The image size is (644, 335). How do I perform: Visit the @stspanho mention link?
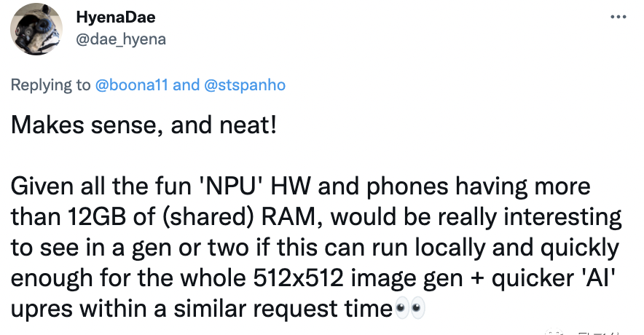(x=244, y=85)
